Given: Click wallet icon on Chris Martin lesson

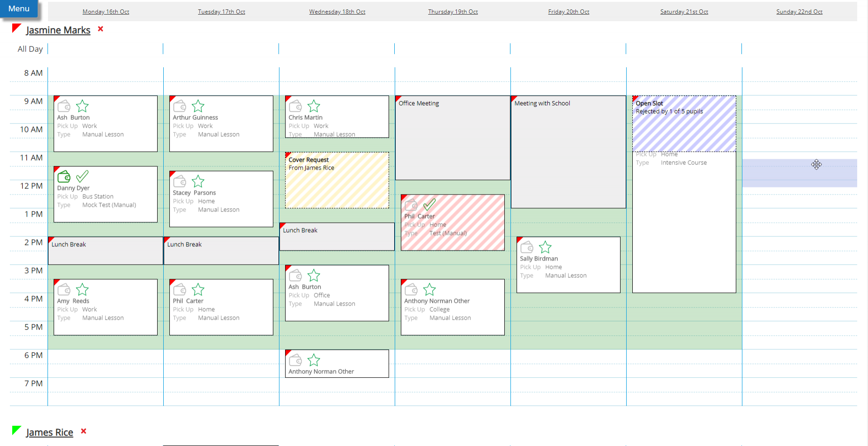Looking at the screenshot, I should [295, 106].
